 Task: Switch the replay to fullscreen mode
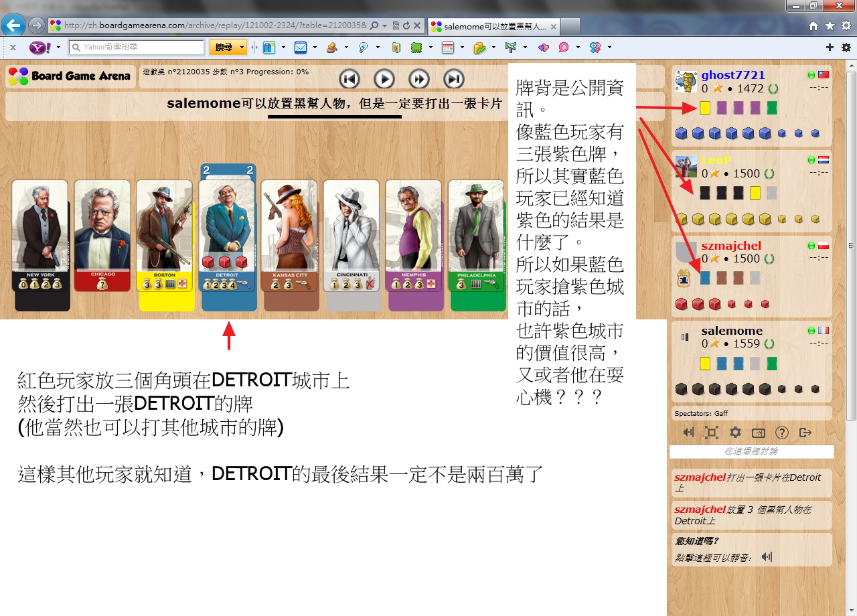coord(712,433)
